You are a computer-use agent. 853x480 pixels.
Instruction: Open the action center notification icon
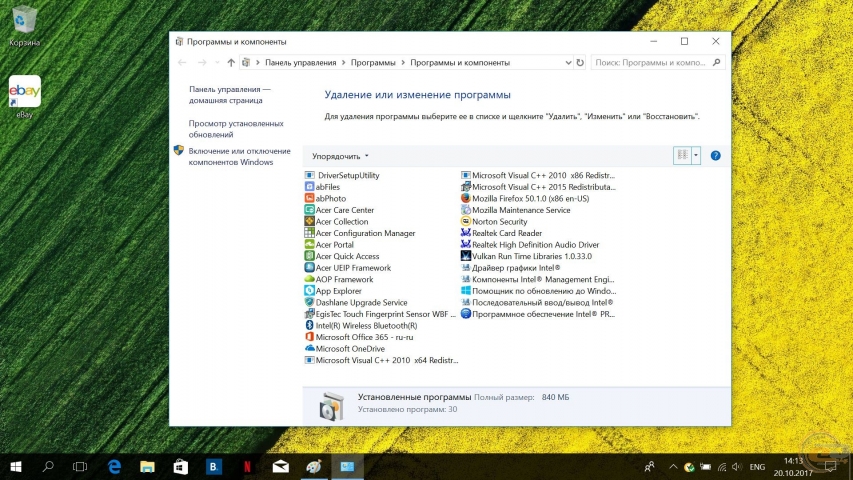pyautogui.click(x=831, y=467)
